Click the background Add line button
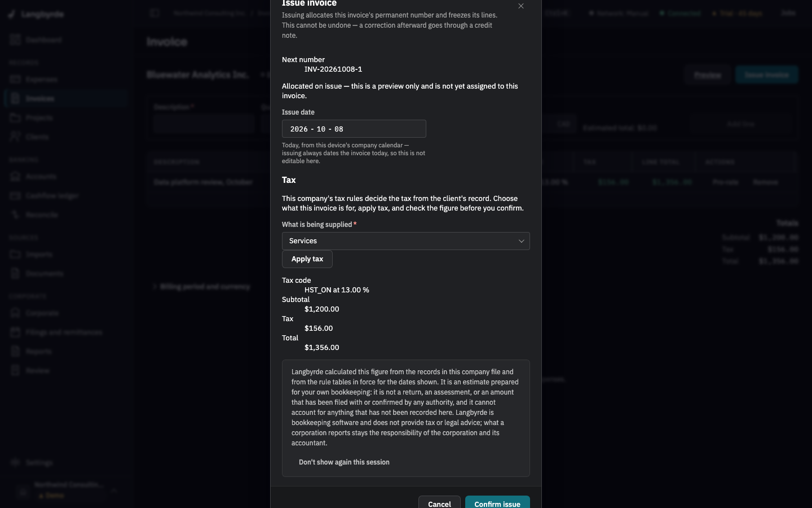This screenshot has width=812, height=508. point(740,124)
